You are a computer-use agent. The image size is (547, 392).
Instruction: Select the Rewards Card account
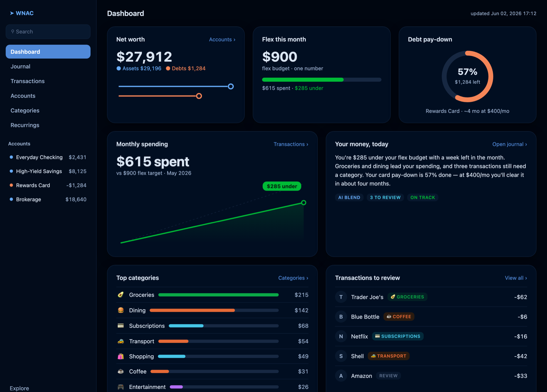pyautogui.click(x=48, y=185)
